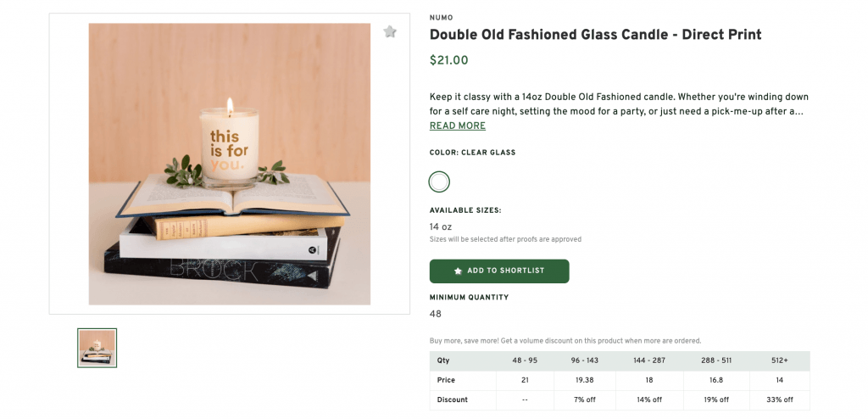Click the minimum quantity value 48
This screenshot has height=419, width=868.
(436, 314)
